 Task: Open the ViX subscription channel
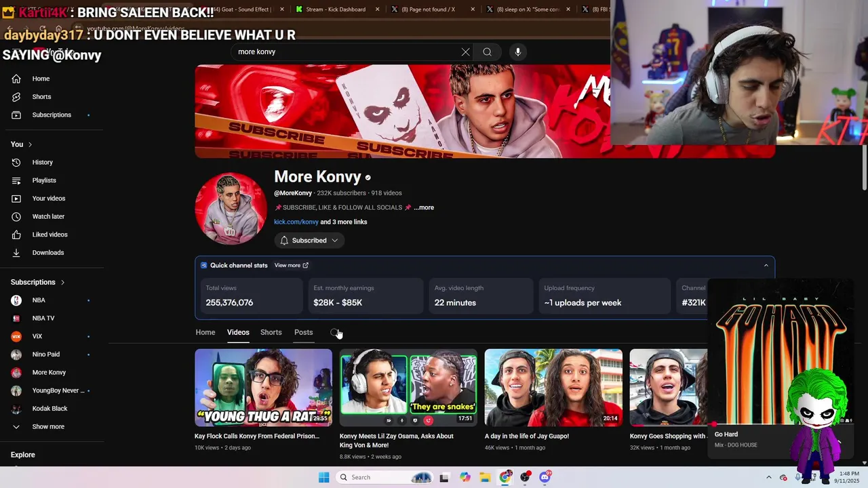pos(37,336)
